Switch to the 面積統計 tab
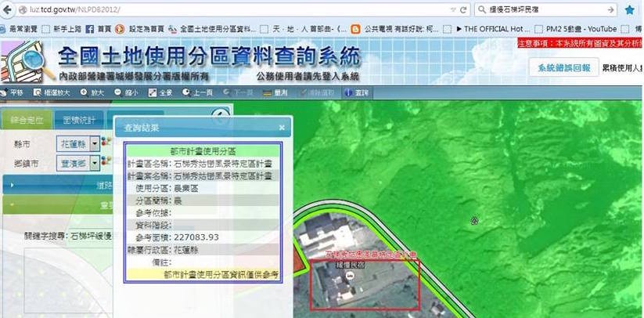This screenshot has height=318, width=644. tap(79, 120)
